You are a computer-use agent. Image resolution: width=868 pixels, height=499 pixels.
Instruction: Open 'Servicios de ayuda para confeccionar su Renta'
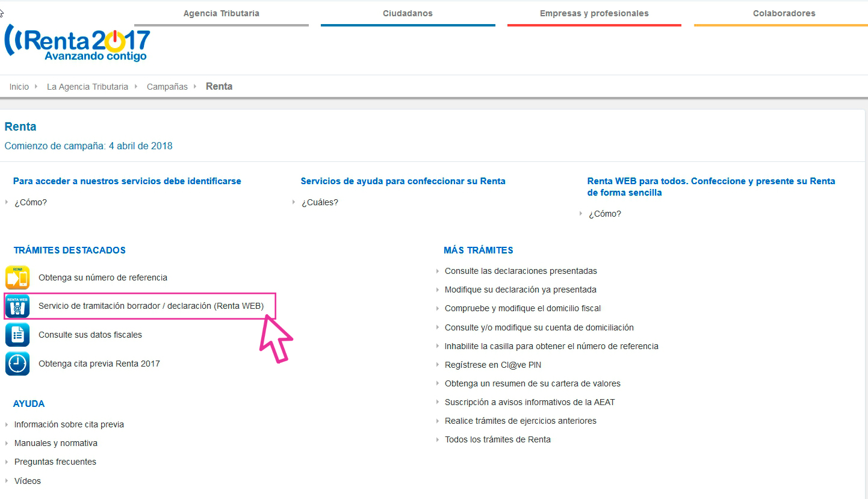[403, 181]
